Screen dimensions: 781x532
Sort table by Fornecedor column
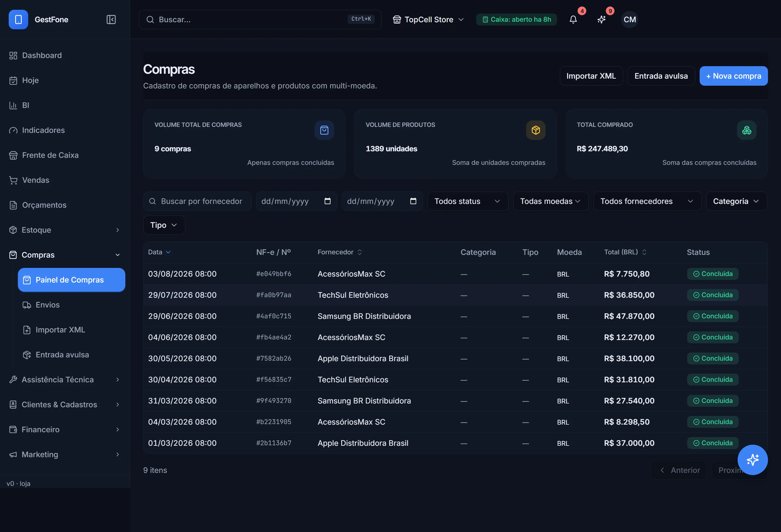pyautogui.click(x=340, y=252)
